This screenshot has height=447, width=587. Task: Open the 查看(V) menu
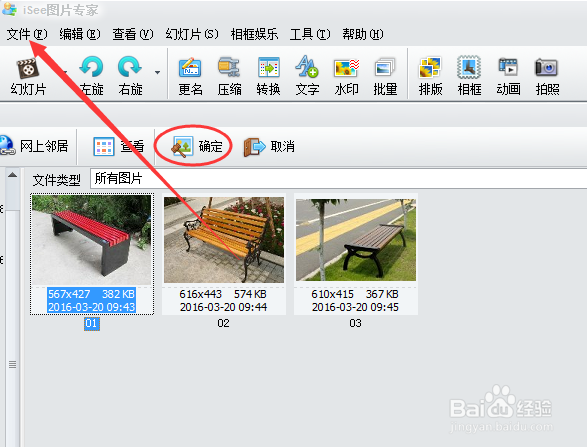133,34
